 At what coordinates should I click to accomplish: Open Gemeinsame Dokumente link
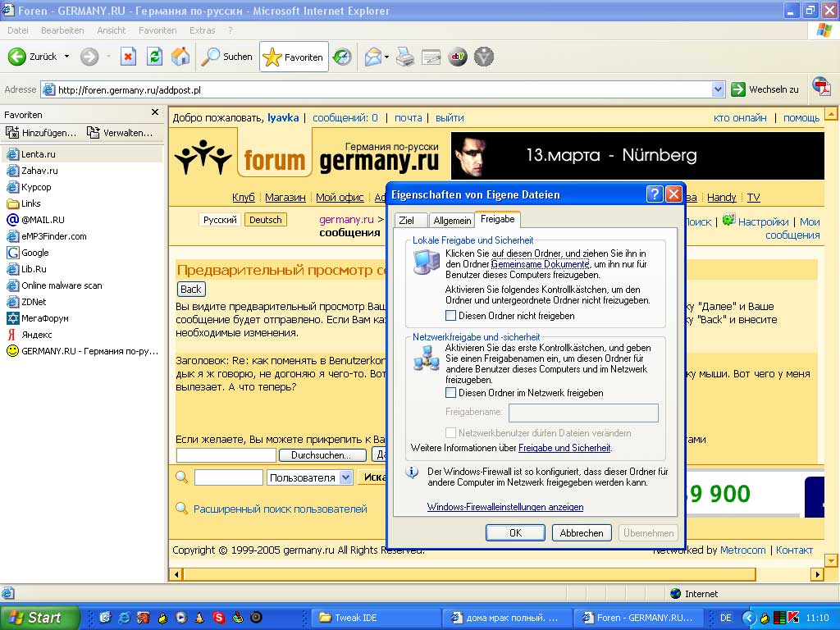540,264
